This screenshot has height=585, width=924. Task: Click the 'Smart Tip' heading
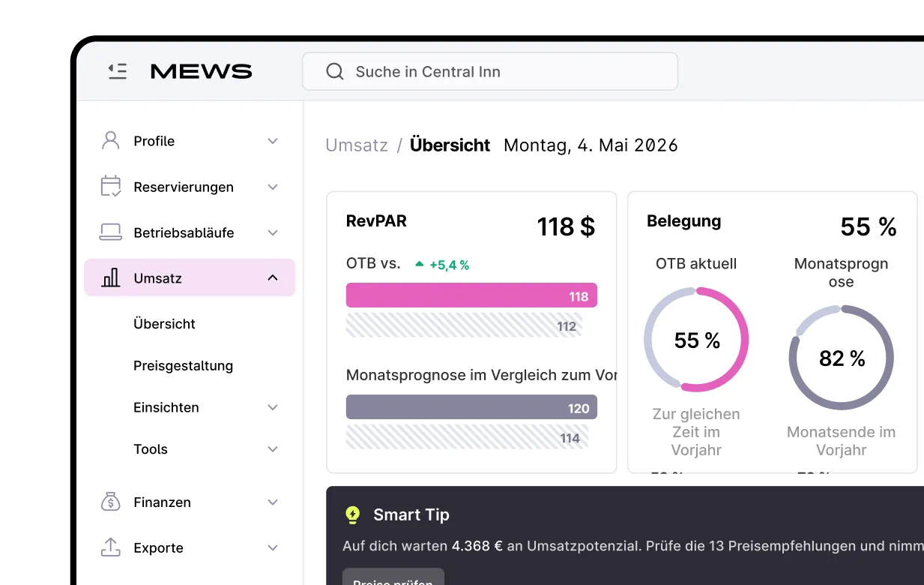[x=411, y=514]
